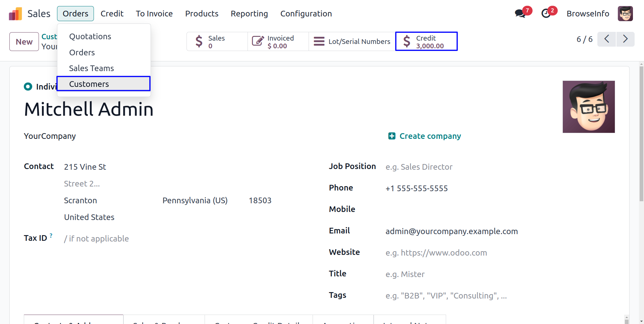
Task: Click Mitchell Admin's profile photo
Action: (x=588, y=107)
